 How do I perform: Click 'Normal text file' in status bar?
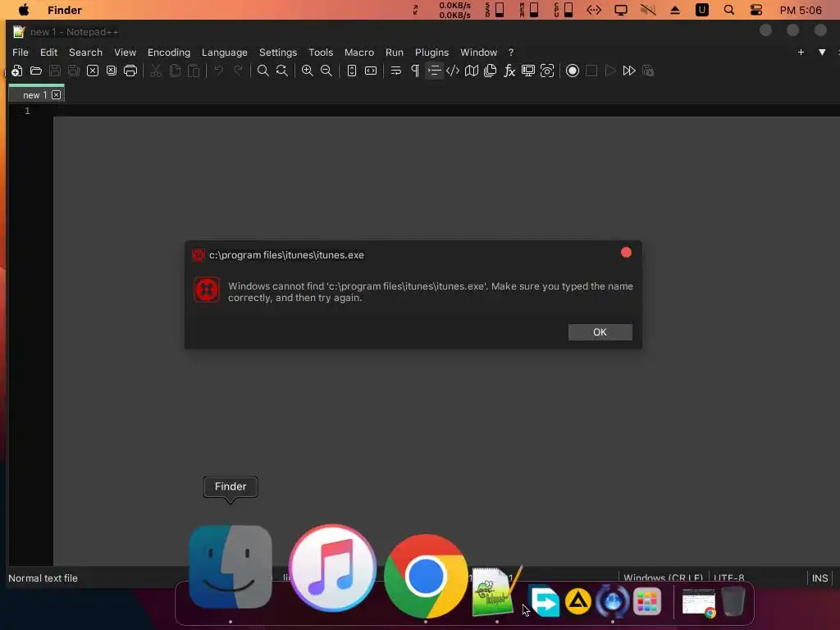43,578
